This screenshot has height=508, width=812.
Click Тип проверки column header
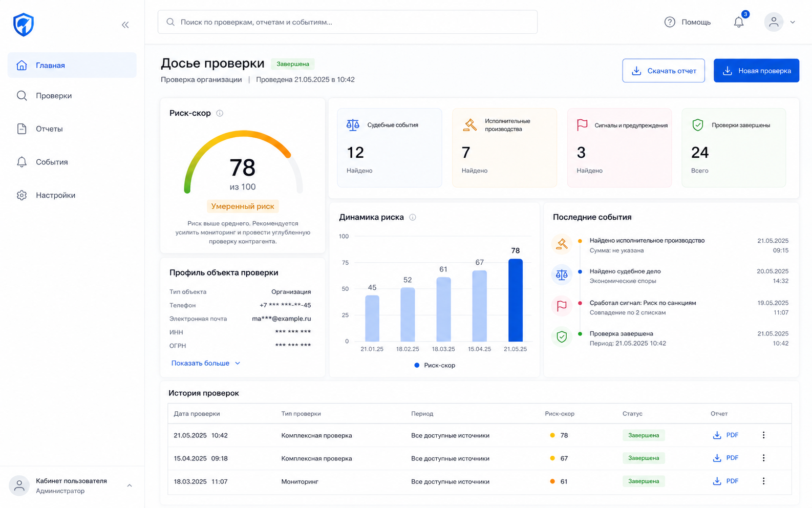coord(301,414)
